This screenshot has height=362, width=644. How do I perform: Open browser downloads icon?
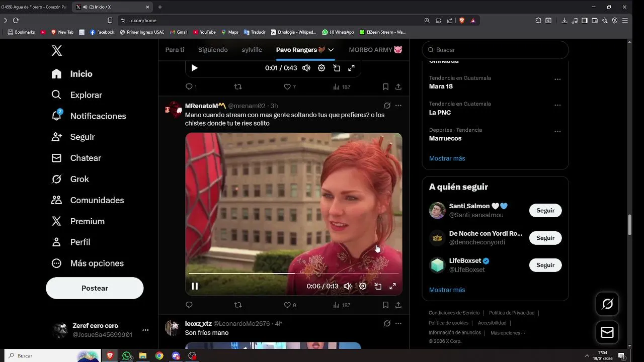click(x=565, y=20)
